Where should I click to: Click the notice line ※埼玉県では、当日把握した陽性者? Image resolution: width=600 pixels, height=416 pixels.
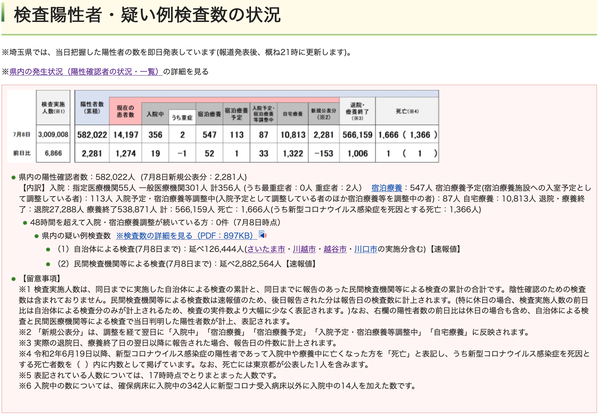(x=176, y=52)
